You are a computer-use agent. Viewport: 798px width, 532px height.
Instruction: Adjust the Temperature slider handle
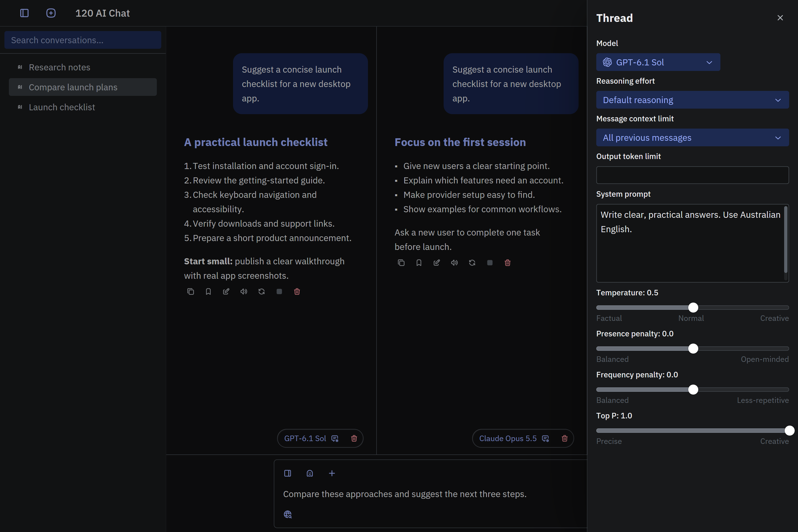[x=693, y=307]
